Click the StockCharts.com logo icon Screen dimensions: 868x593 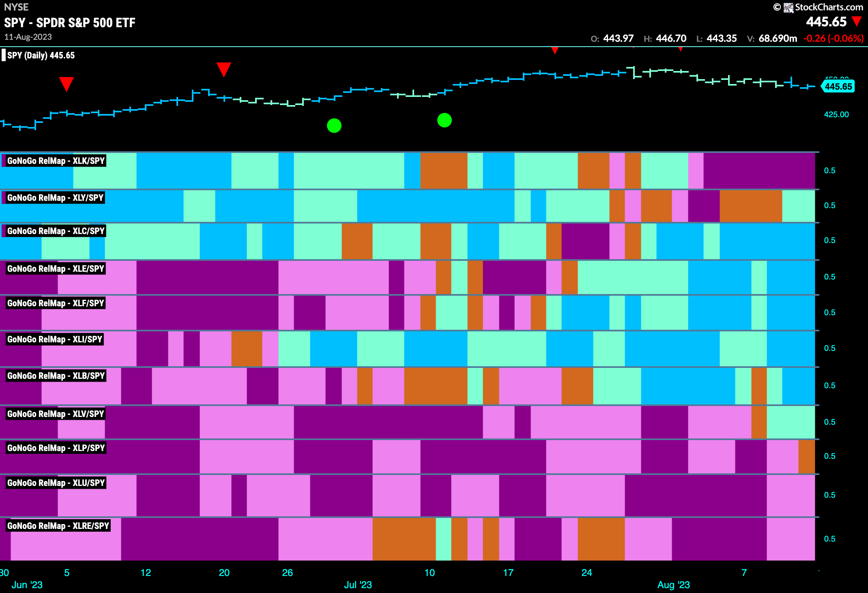coord(789,8)
